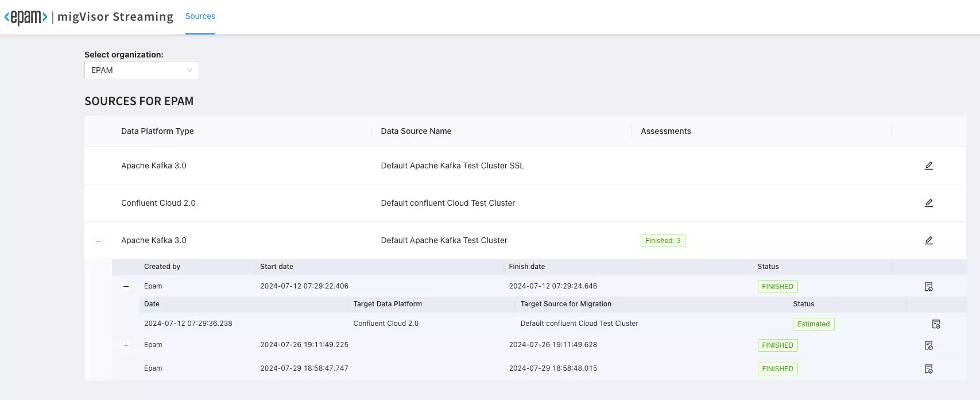Viewport: 980px width, 400px height.
Task: Edit Default confluent Cloud Test Cluster source
Action: click(x=929, y=203)
